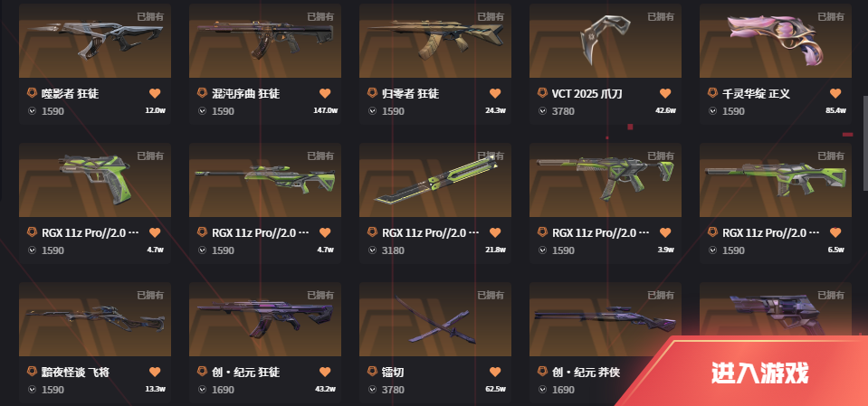Toggle favorite heart for VCT 2025 爪刀

[665, 93]
